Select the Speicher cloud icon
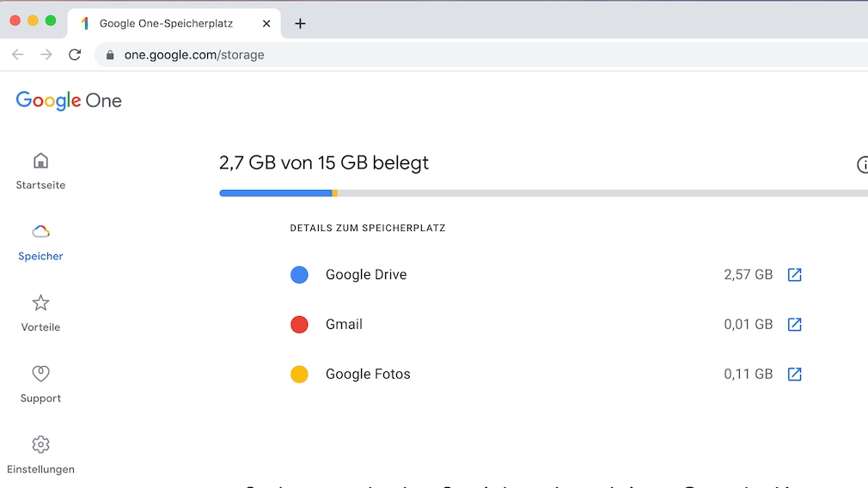868x488 pixels. pos(40,231)
